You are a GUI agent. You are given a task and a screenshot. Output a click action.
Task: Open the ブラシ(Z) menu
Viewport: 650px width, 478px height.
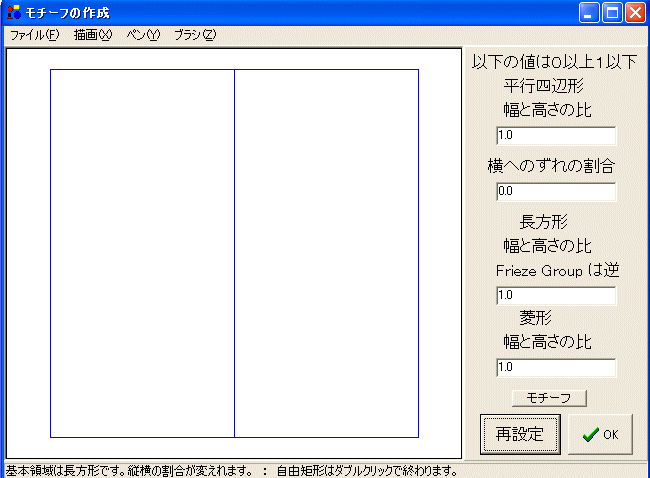pyautogui.click(x=195, y=35)
